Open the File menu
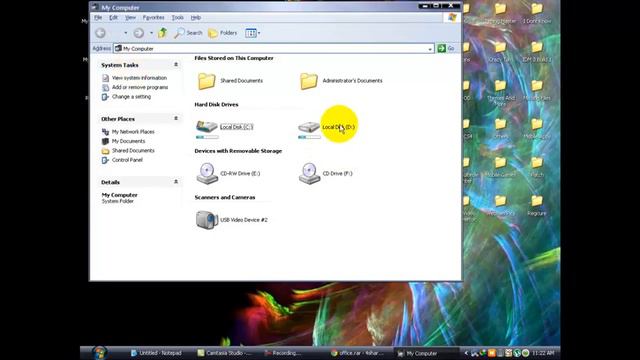This screenshot has width=640, height=360. coord(98,18)
